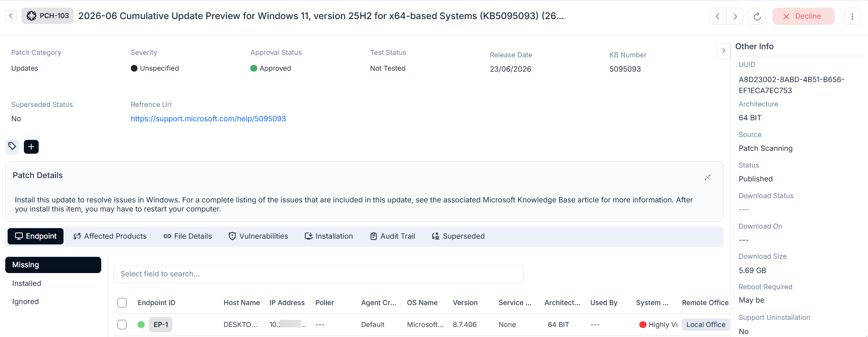The width and height of the screenshot is (868, 337).
Task: Open the Microsoft support reference URL
Action: click(208, 119)
